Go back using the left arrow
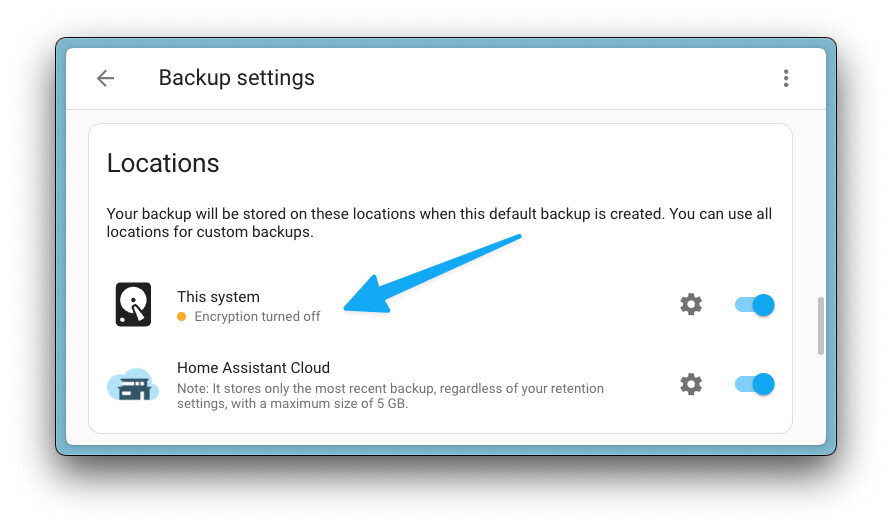Screen dimensions: 892x529 [x=105, y=78]
